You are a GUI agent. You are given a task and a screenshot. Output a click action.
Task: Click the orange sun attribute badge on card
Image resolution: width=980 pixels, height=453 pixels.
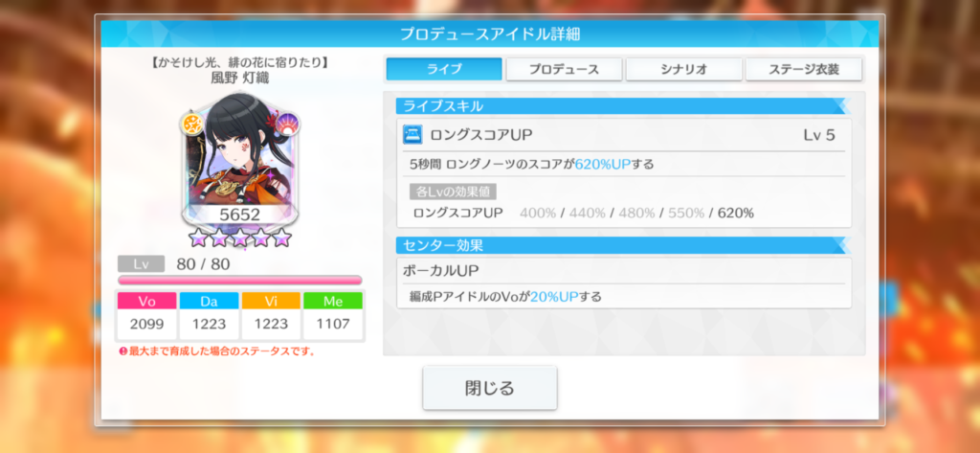pyautogui.click(x=193, y=125)
